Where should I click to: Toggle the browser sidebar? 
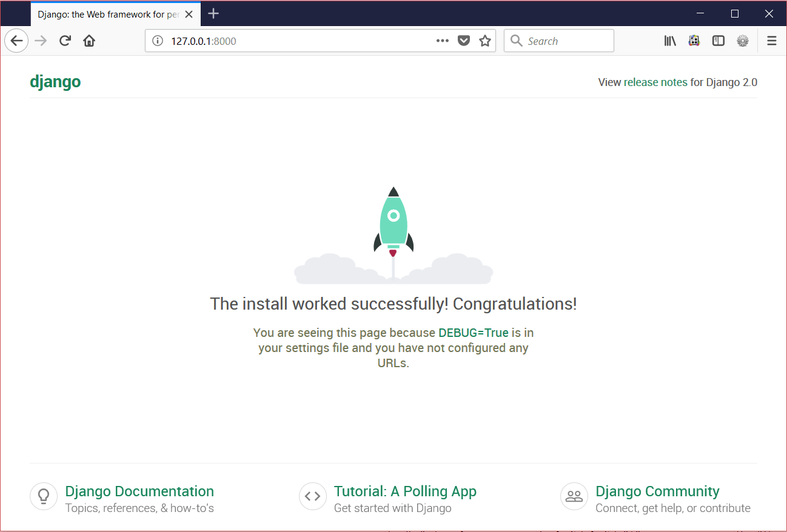718,41
